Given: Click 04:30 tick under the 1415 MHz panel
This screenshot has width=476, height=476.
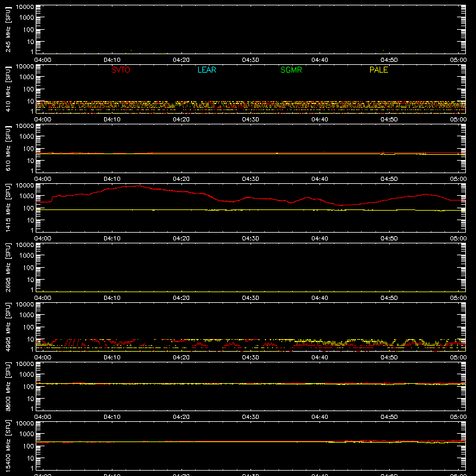Looking at the screenshot, I should [x=250, y=239].
